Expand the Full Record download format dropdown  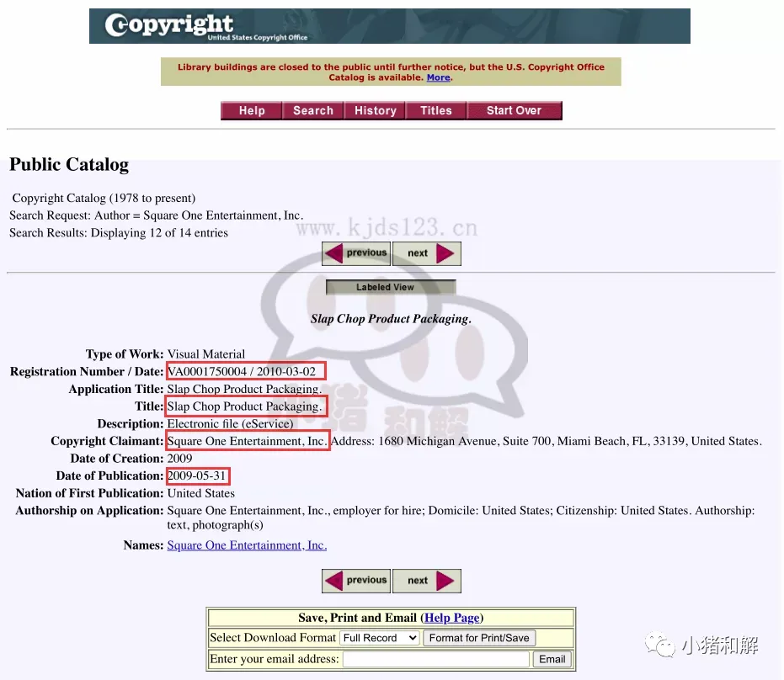click(380, 638)
